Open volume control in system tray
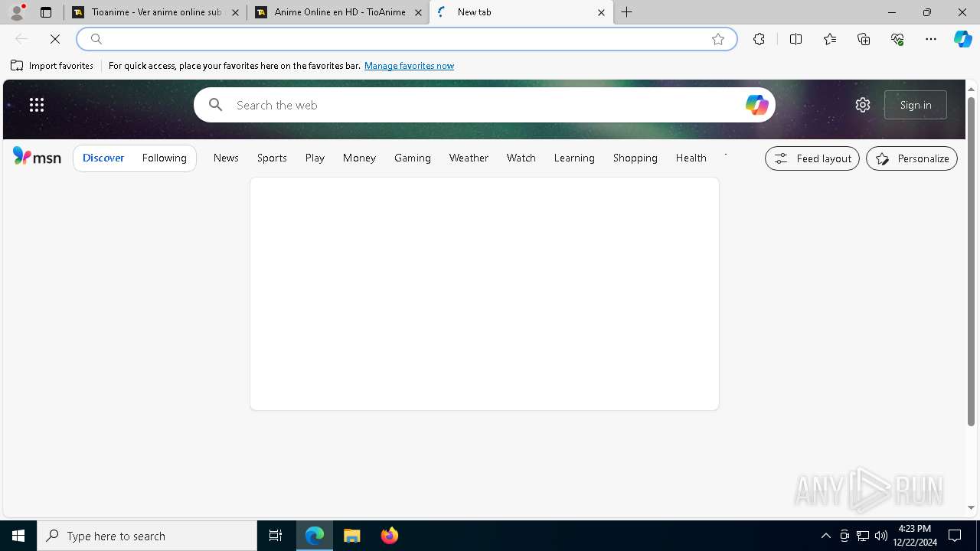980x551 pixels. pos(881,536)
